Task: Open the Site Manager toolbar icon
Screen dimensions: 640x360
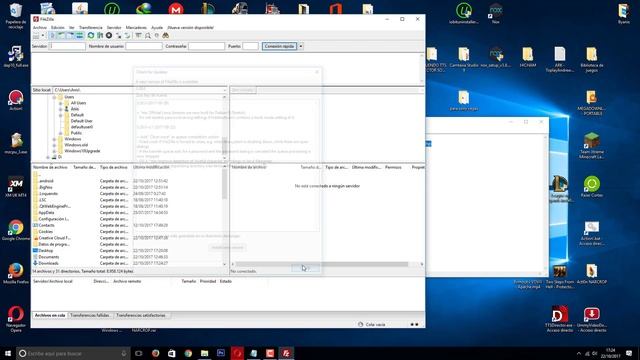Action: click(x=36, y=36)
